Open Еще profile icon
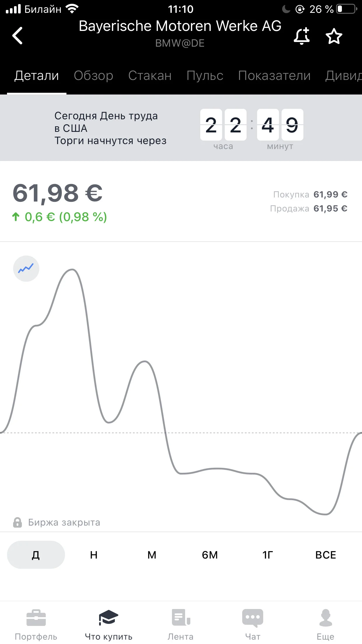The width and height of the screenshot is (362, 644). click(326, 618)
